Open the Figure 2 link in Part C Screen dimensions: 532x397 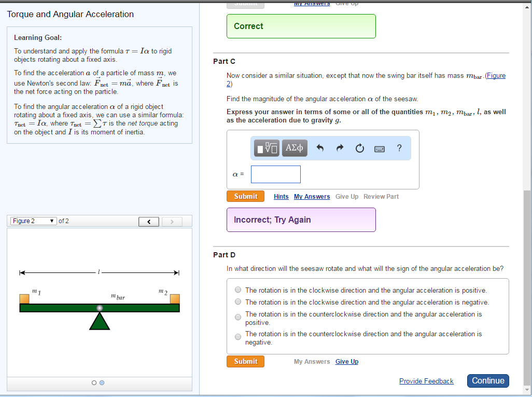coord(496,75)
